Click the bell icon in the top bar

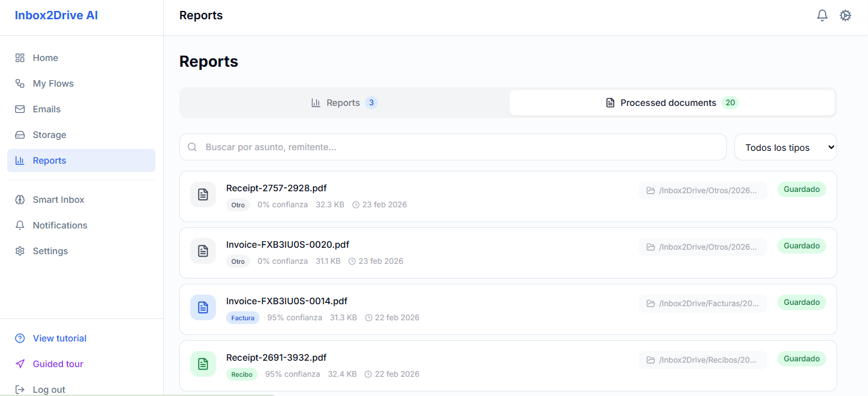point(822,15)
